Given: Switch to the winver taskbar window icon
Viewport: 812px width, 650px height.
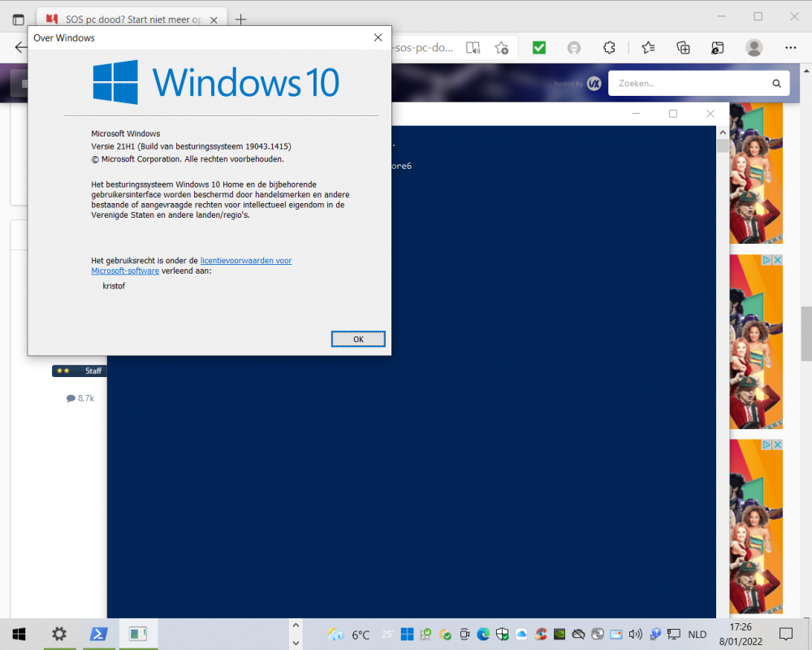Looking at the screenshot, I should (x=138, y=634).
